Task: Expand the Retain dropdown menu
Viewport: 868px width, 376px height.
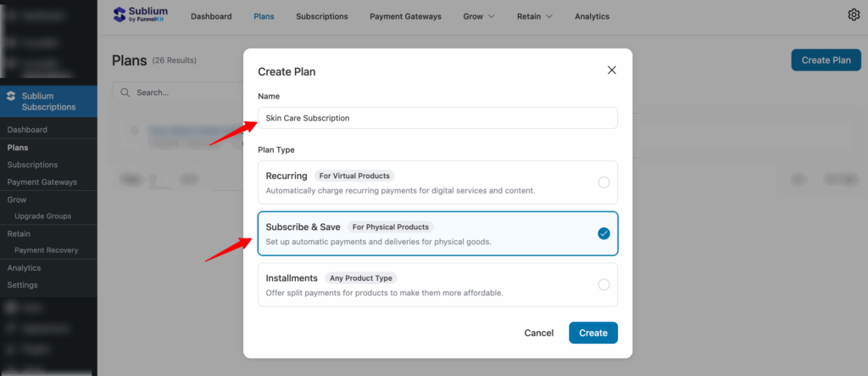Action: coord(535,16)
